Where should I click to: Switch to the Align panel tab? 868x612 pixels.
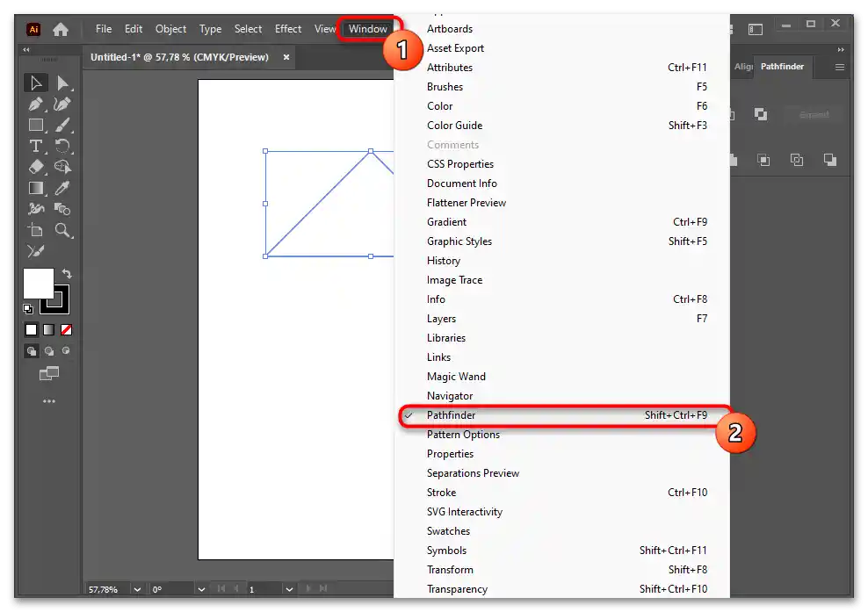(743, 67)
